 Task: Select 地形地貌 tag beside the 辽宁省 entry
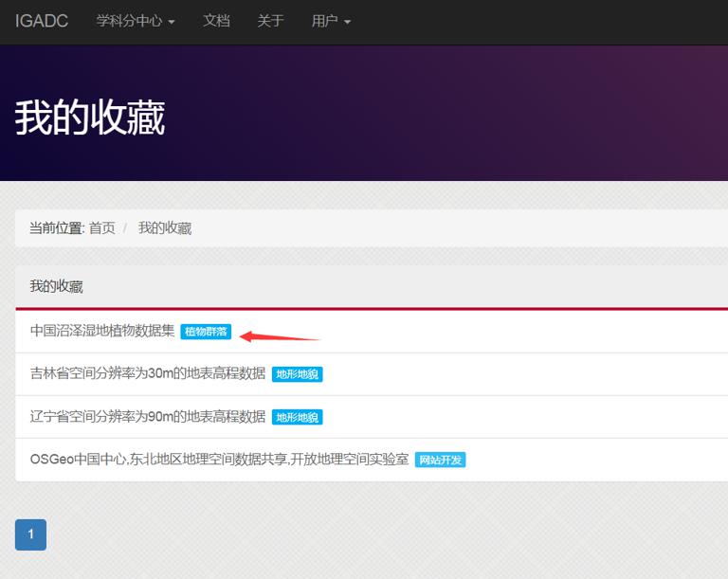(x=297, y=417)
